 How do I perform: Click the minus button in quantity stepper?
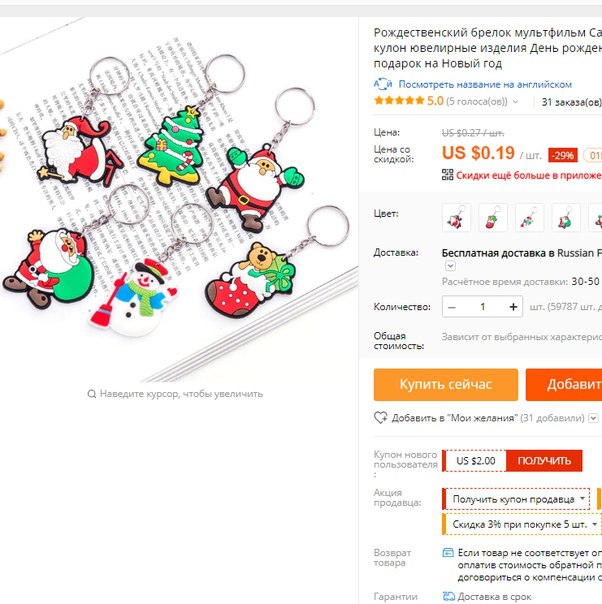[x=452, y=307]
